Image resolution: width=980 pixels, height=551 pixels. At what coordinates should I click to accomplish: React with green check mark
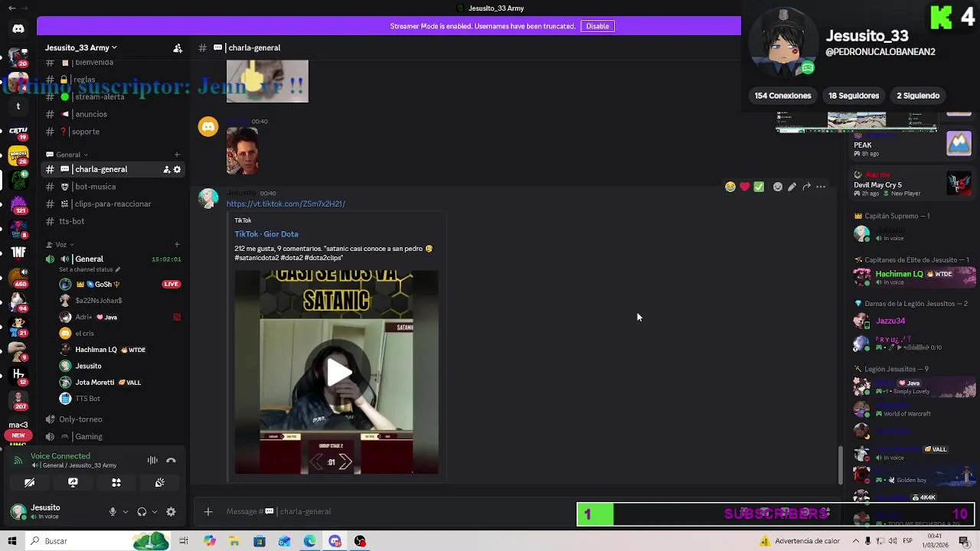(759, 187)
